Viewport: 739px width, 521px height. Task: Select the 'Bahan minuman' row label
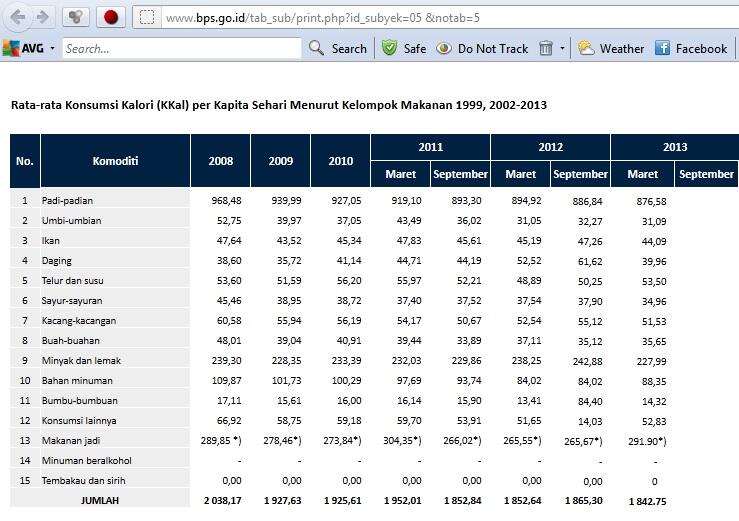[77, 380]
